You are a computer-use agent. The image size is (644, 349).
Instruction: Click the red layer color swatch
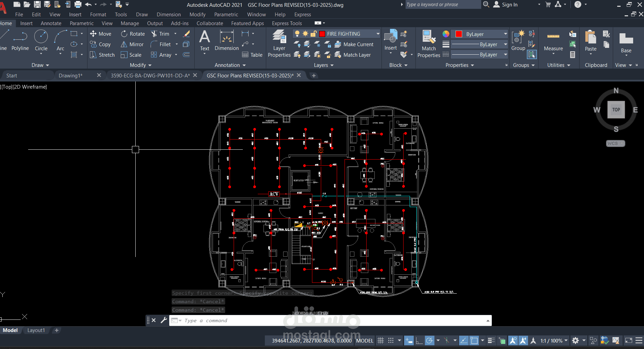[322, 34]
